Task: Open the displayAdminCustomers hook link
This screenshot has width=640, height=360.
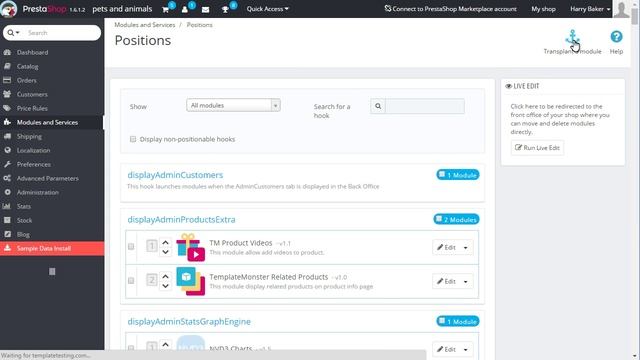Action: 175,175
